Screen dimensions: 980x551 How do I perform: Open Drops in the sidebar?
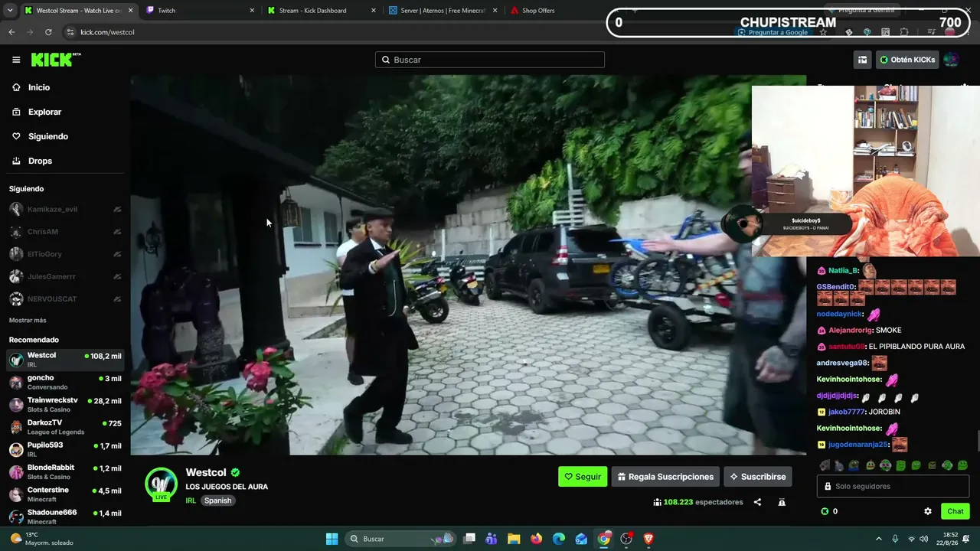(40, 161)
